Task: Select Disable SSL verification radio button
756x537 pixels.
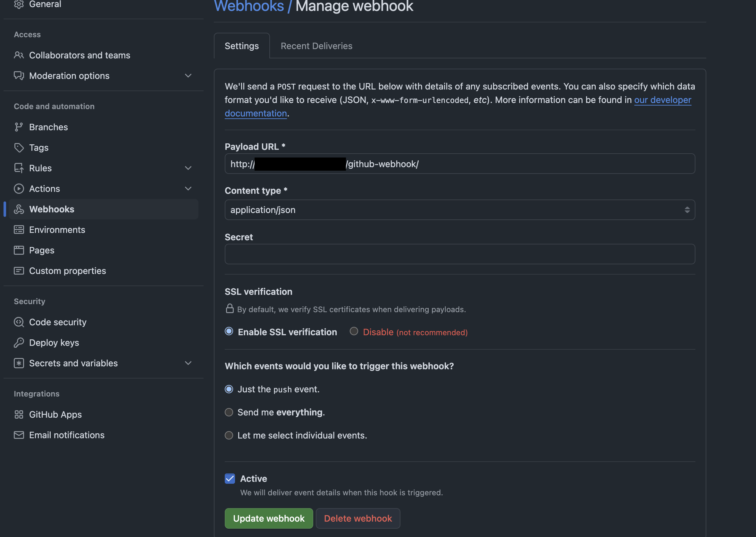Action: tap(354, 331)
